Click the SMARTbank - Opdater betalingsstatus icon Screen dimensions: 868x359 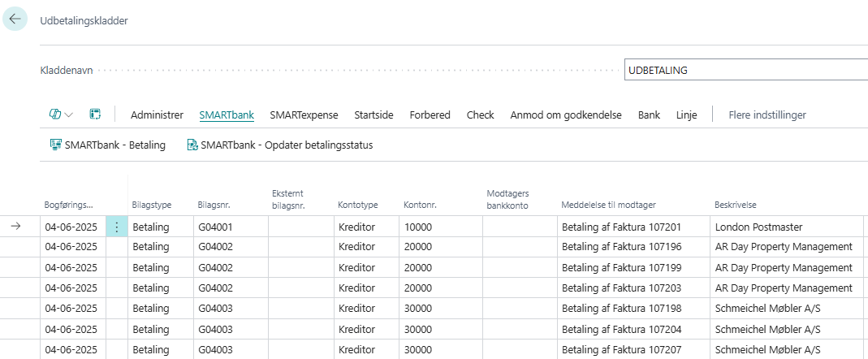click(192, 145)
